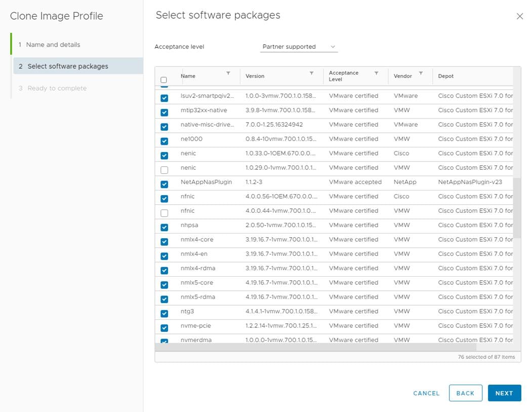Viewport: 532px width, 412px height.
Task: Click the vertical scrollbar thumb of package table
Action: [517, 208]
